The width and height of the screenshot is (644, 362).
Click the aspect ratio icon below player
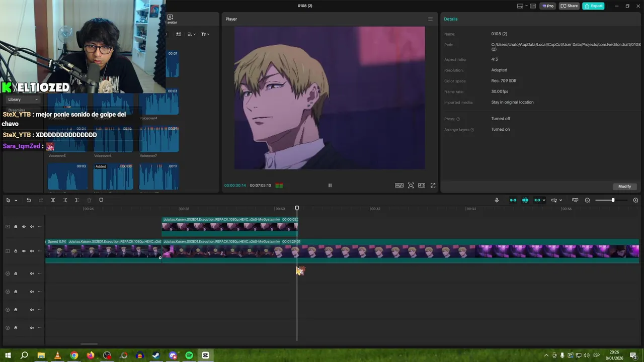tap(422, 186)
